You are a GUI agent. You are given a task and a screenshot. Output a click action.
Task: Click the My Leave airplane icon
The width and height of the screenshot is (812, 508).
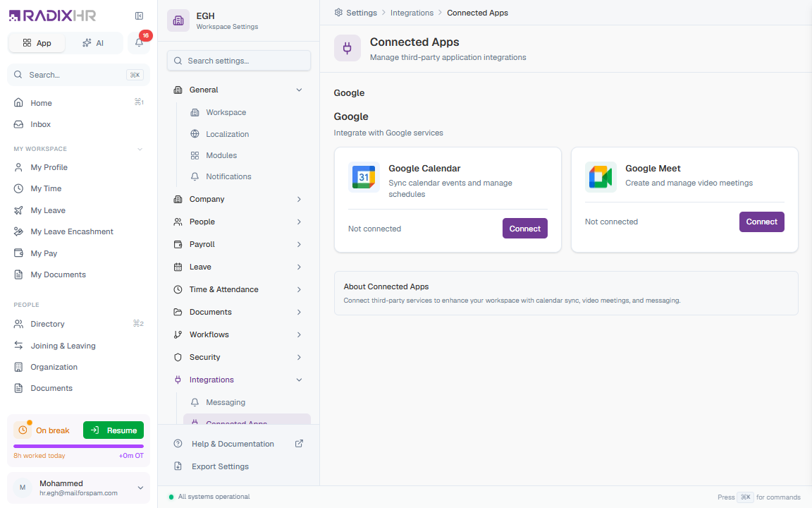18,210
